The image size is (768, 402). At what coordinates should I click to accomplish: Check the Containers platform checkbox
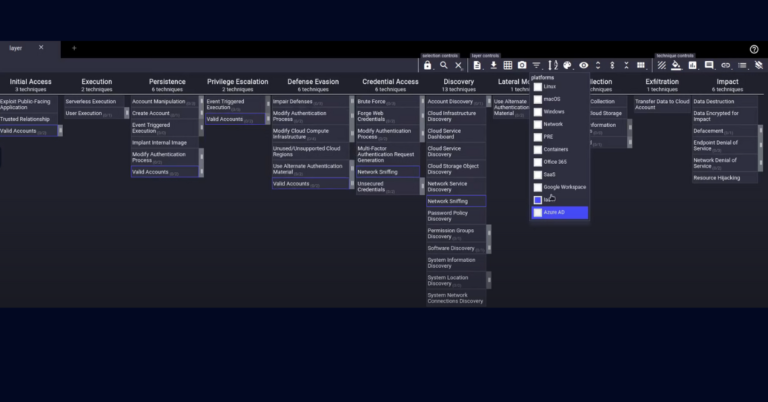538,150
